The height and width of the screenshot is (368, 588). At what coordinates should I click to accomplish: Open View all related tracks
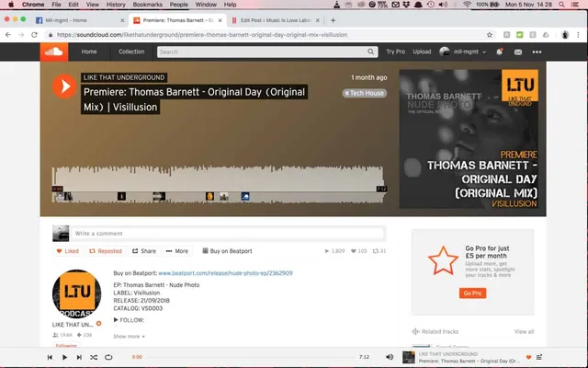pyautogui.click(x=524, y=331)
